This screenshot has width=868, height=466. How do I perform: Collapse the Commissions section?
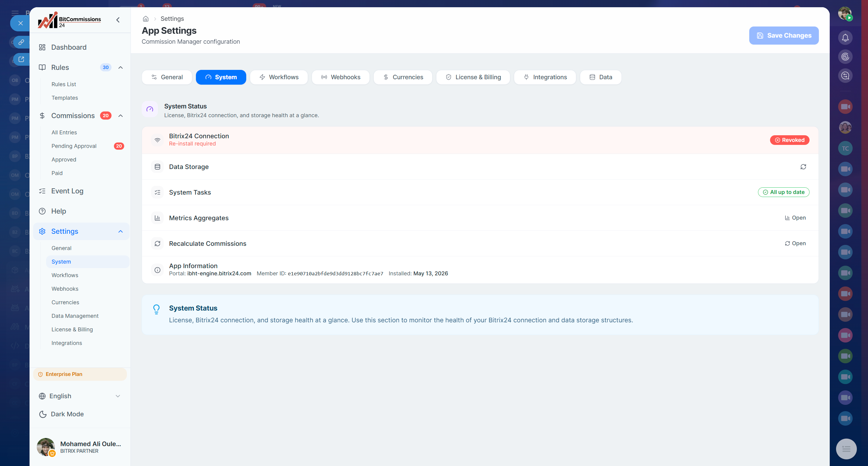click(x=121, y=115)
